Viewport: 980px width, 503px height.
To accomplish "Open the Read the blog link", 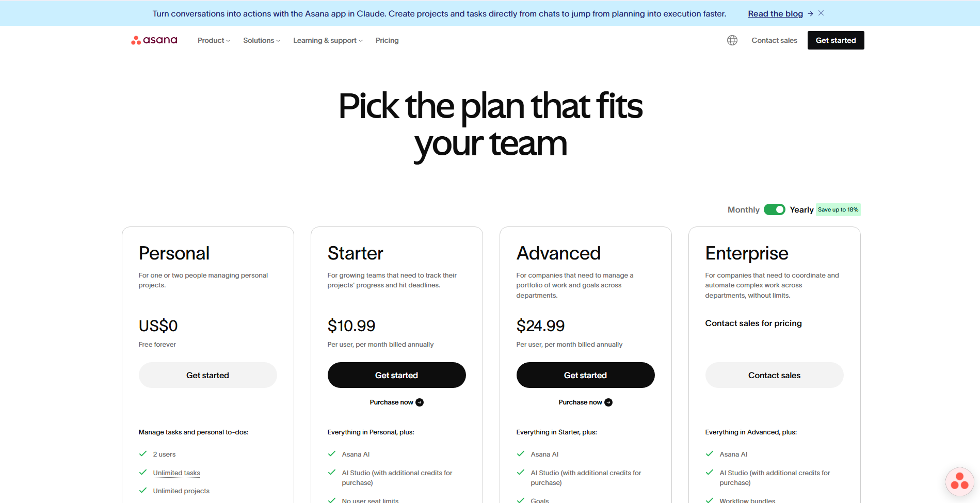I will (x=775, y=13).
